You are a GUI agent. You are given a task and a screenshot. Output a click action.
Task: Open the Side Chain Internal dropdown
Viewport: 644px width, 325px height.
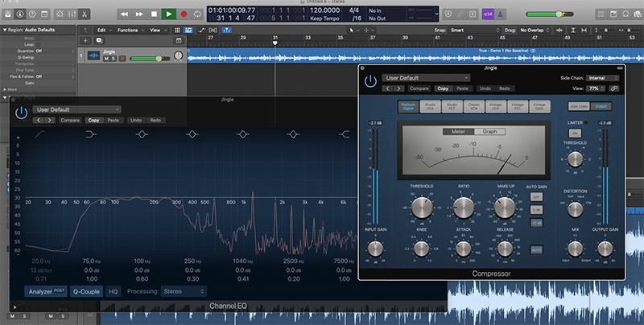(602, 78)
